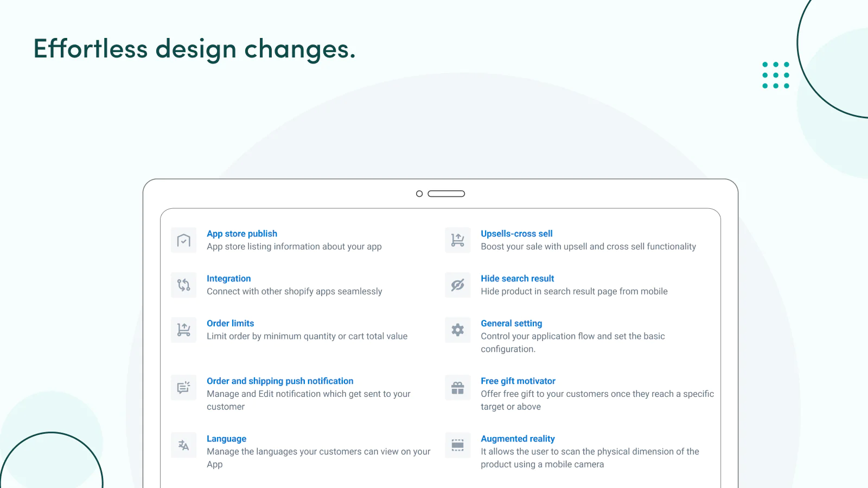
Task: Open the App store publish link
Action: [x=242, y=234]
